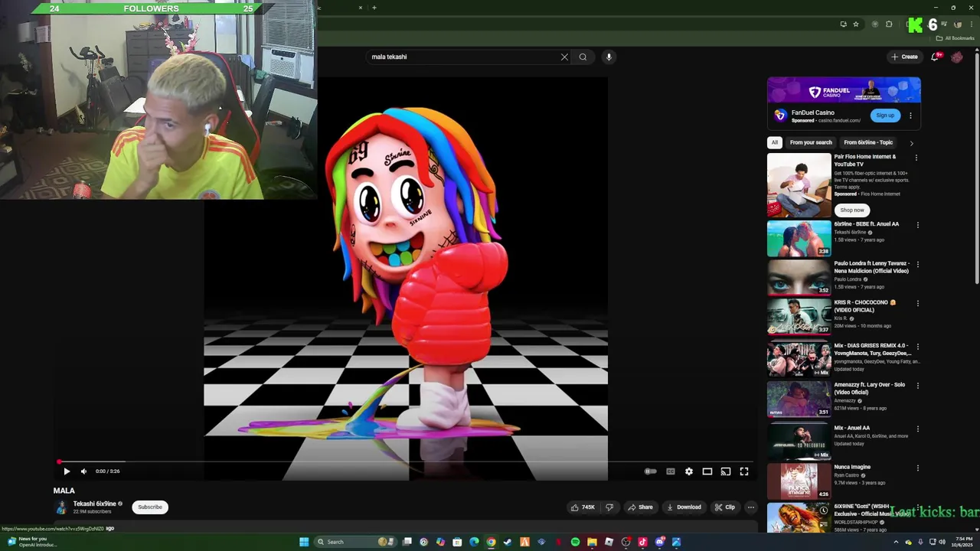The width and height of the screenshot is (980, 551).
Task: Open options for the Amenazzy Solo video
Action: tap(917, 386)
